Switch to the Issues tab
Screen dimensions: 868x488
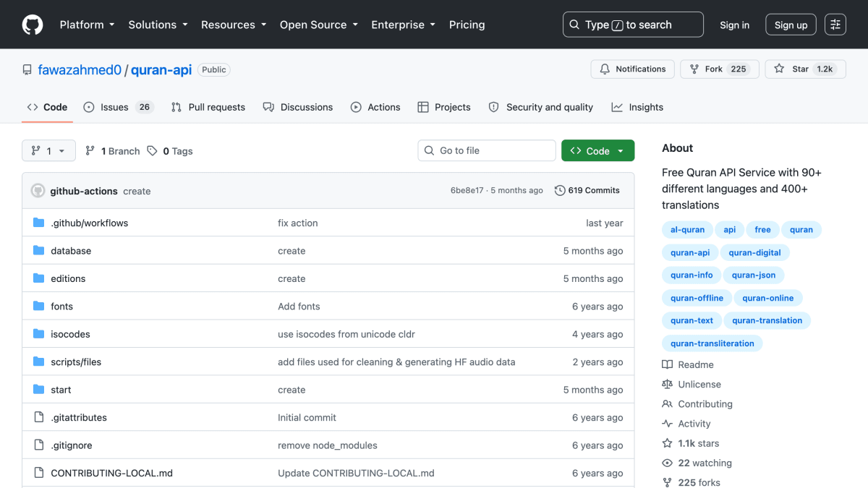[x=118, y=107]
